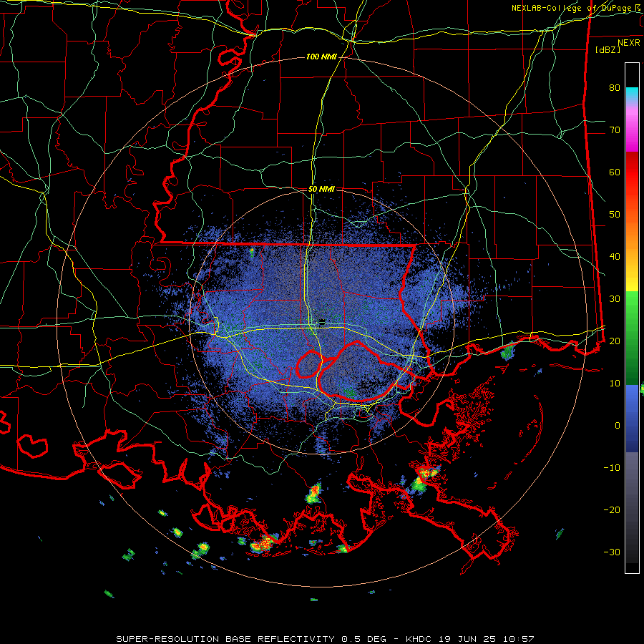The height and width of the screenshot is (644, 644).
Task: Click the 20 value on the dBZ scale
Action: point(615,341)
